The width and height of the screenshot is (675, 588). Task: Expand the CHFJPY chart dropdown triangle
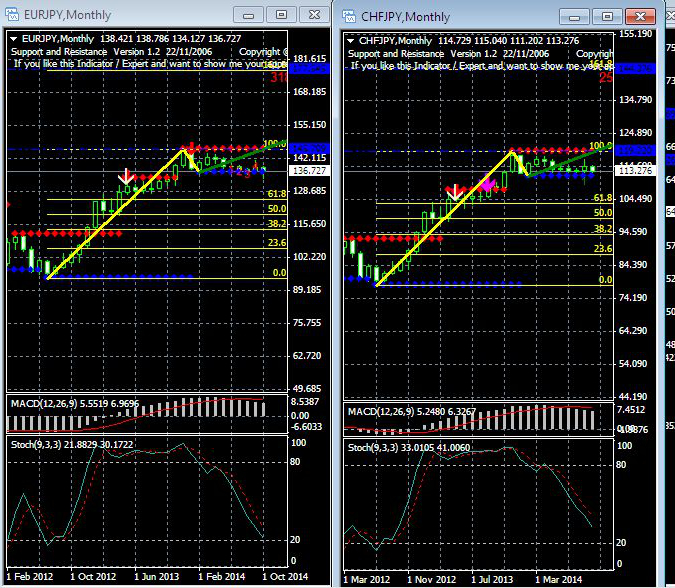point(350,41)
